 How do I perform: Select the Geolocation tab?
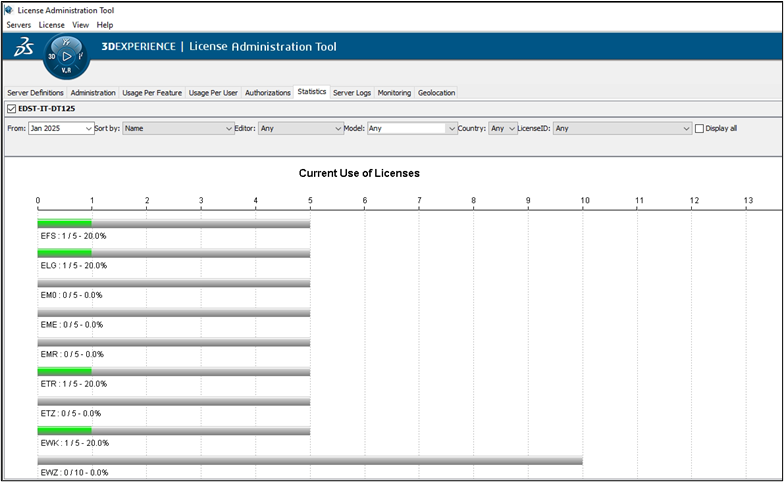[x=436, y=93]
